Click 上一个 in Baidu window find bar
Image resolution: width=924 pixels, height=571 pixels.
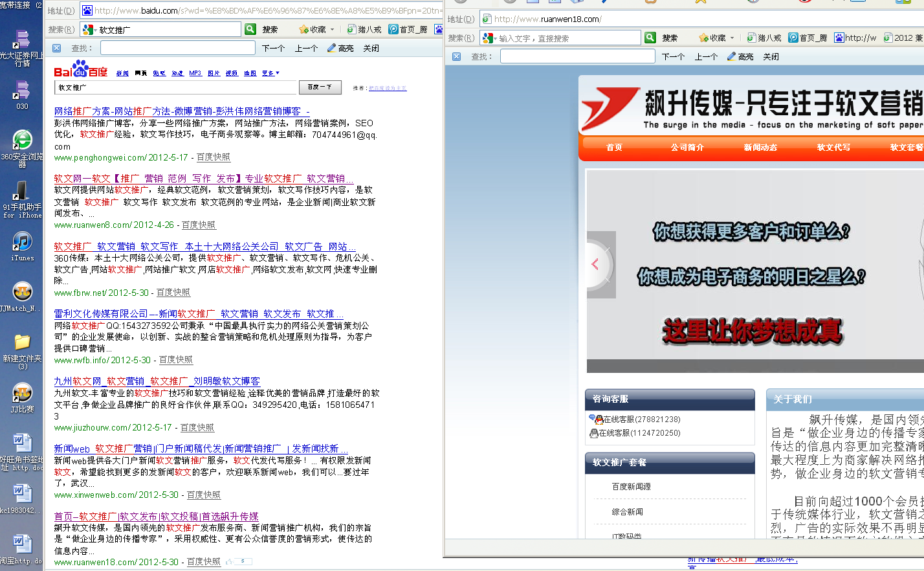306,48
